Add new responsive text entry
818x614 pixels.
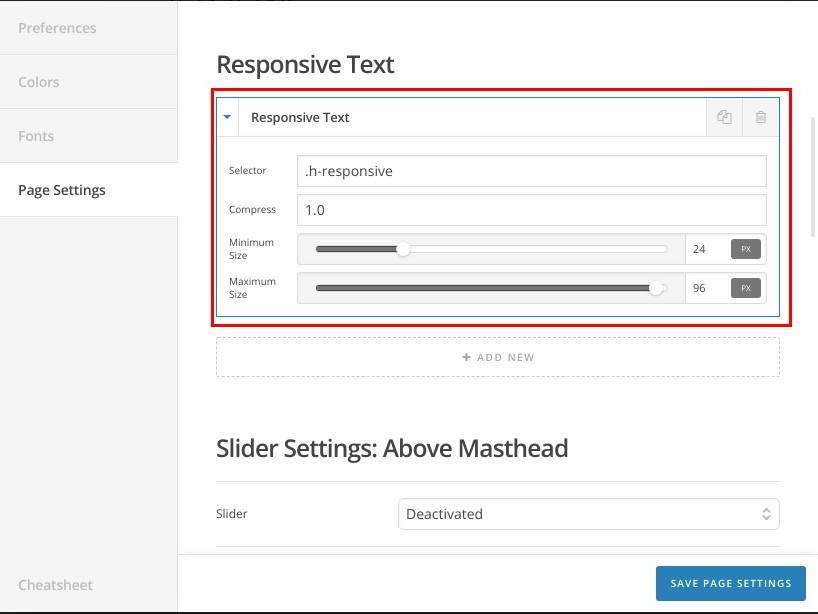(498, 357)
